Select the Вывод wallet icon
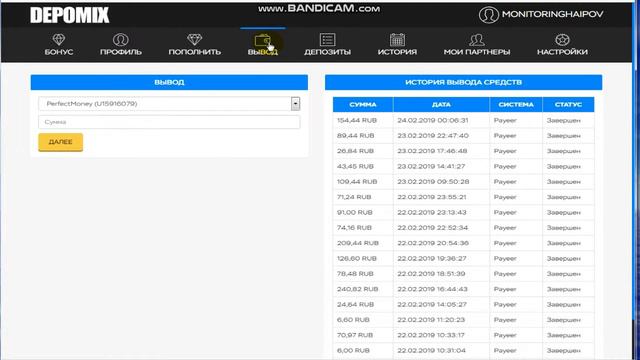The image size is (640, 360). (262, 40)
